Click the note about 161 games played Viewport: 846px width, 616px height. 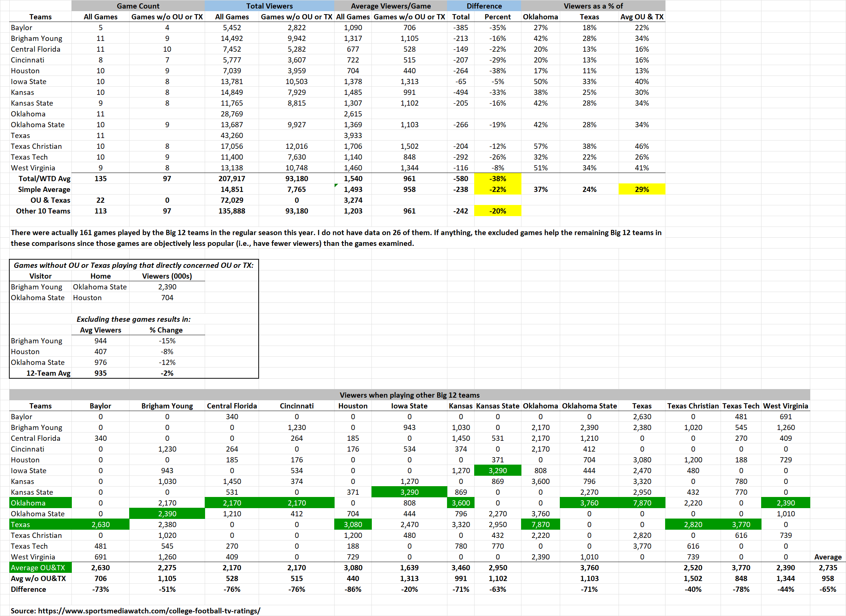(x=336, y=238)
